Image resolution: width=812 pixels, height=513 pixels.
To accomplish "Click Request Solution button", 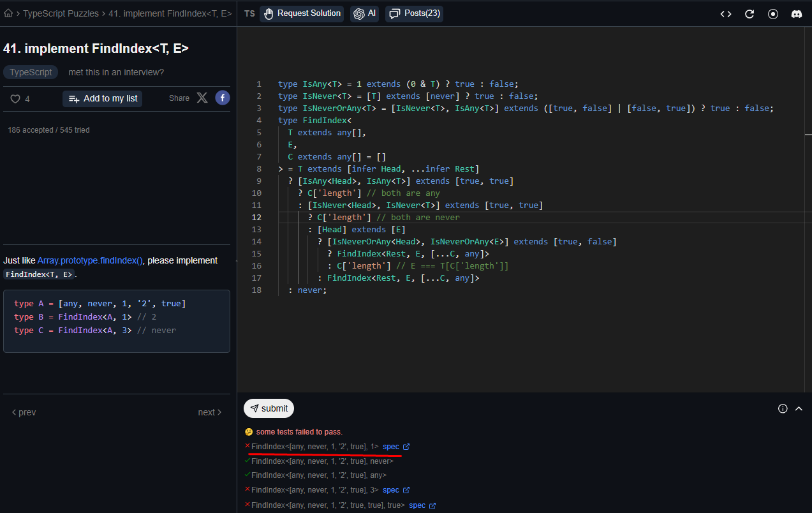I will (x=302, y=13).
